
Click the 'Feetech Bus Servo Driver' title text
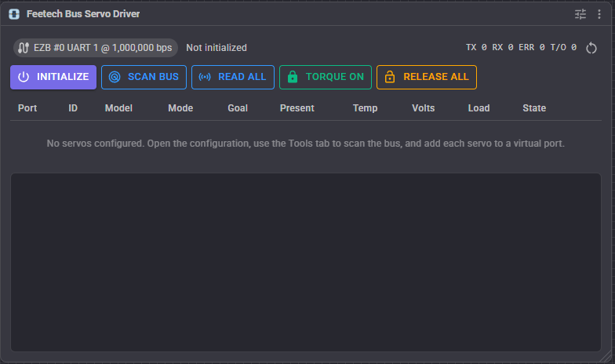point(83,14)
